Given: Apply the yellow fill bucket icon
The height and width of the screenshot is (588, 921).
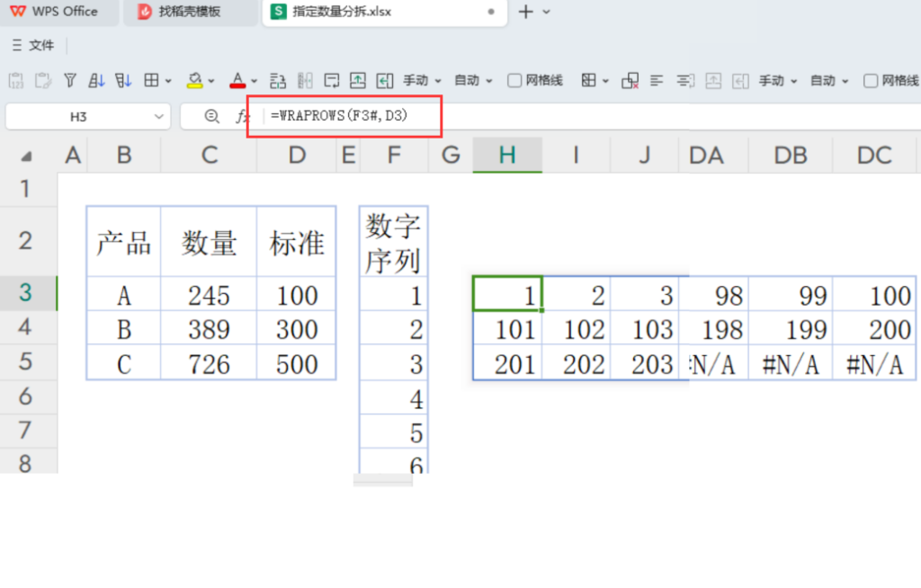Looking at the screenshot, I should 194,79.
